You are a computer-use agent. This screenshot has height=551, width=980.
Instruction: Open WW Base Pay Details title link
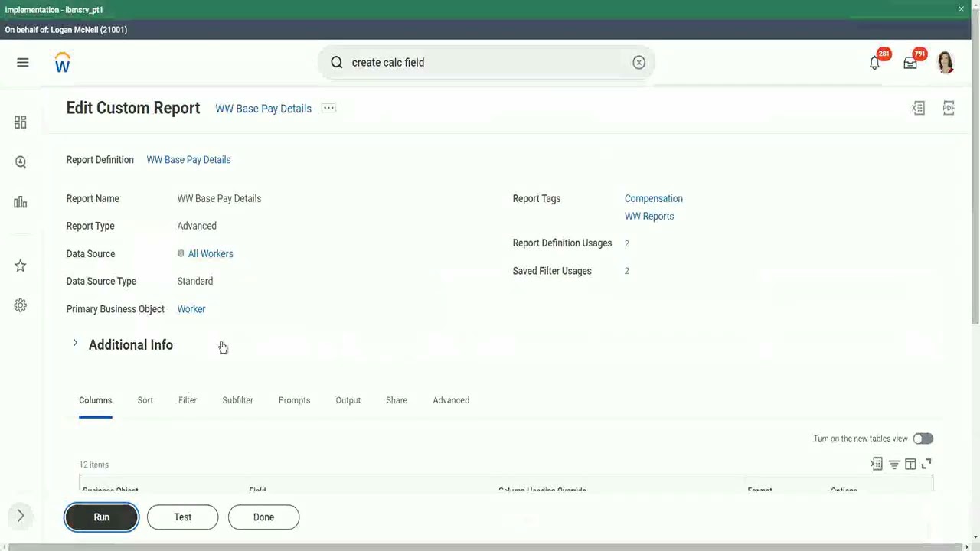tap(263, 109)
